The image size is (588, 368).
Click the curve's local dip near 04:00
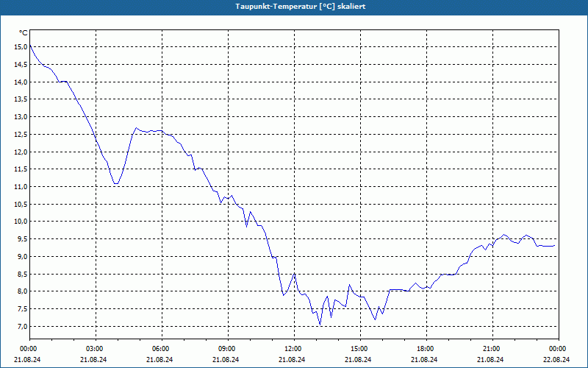[x=116, y=183]
